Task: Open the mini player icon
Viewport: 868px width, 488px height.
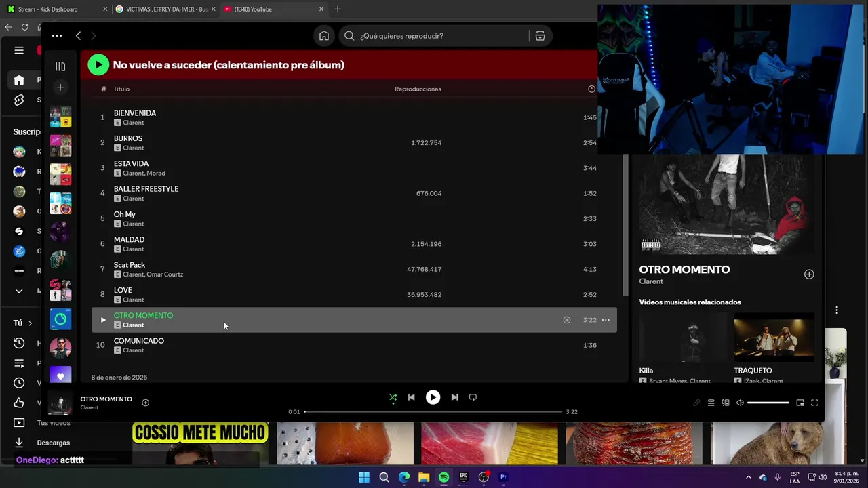Action: pyautogui.click(x=800, y=403)
